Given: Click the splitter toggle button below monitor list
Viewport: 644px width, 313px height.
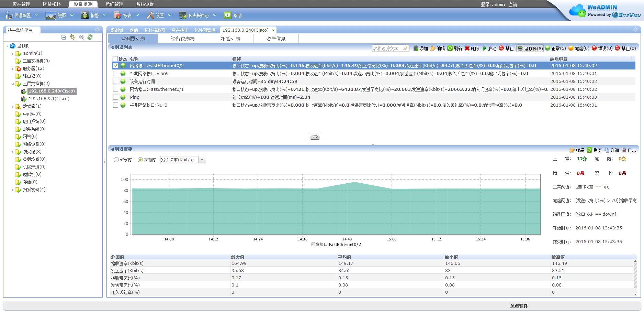Looking at the screenshot, I should click(x=315, y=137).
